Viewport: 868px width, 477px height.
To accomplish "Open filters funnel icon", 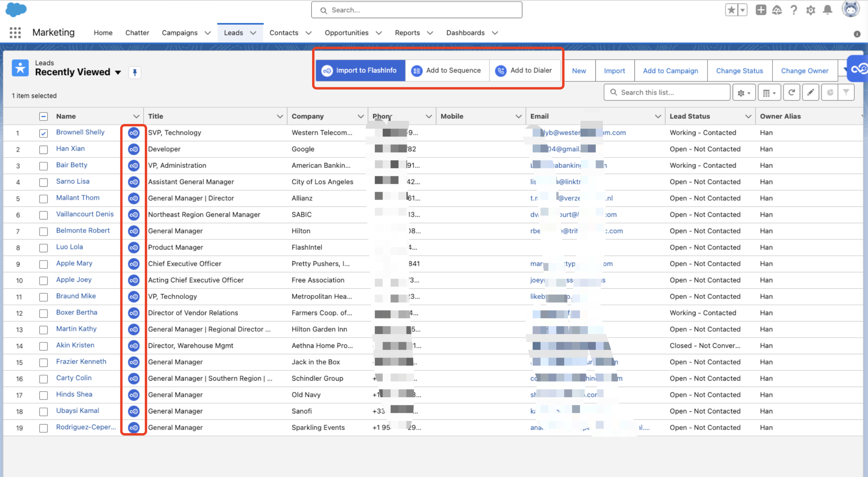I will pos(846,92).
